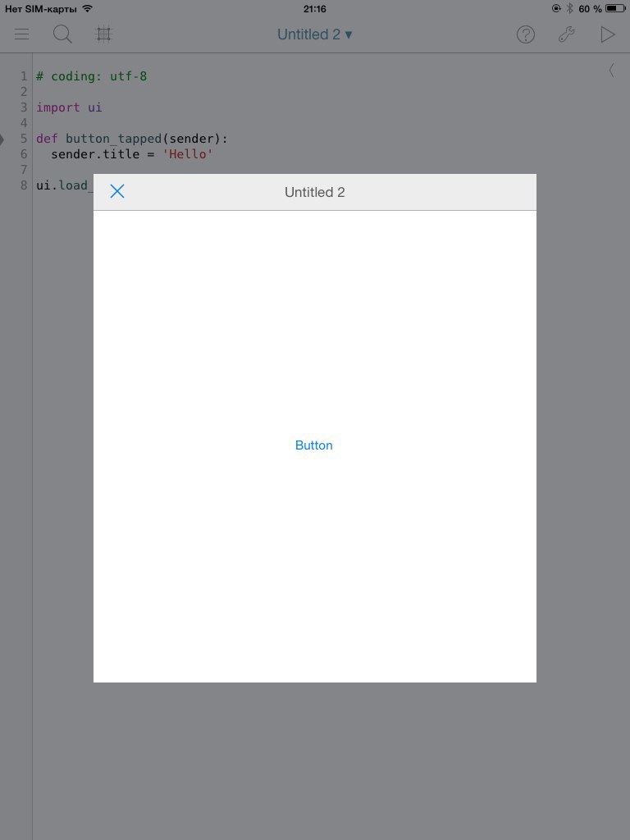Screen dimensions: 630x840
Task: Run the script with play icon
Action: click(x=608, y=34)
